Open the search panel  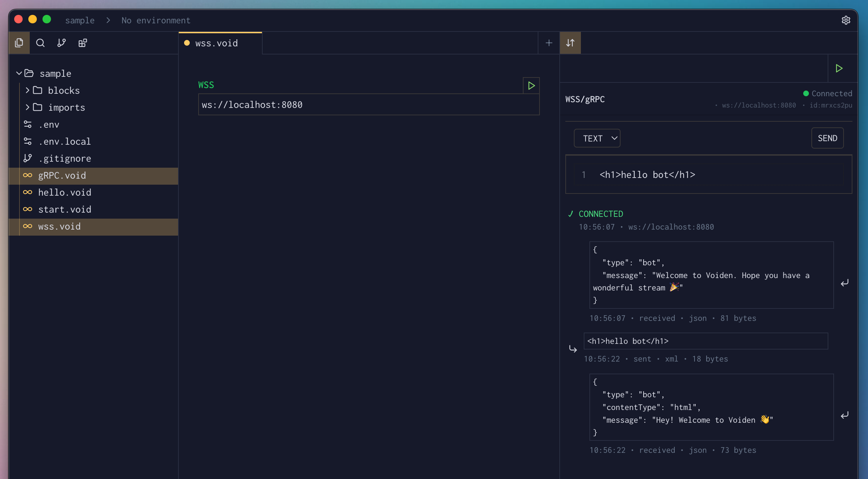[40, 42]
